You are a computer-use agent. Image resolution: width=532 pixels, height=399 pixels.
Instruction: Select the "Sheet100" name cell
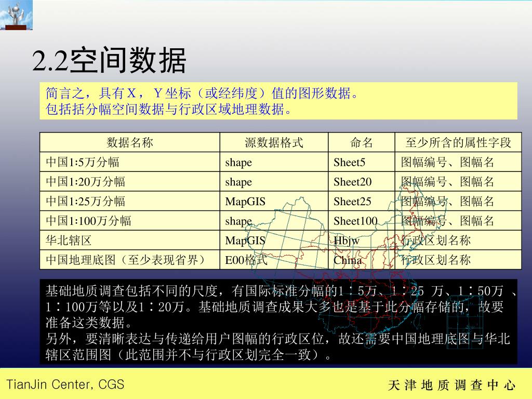click(x=362, y=221)
